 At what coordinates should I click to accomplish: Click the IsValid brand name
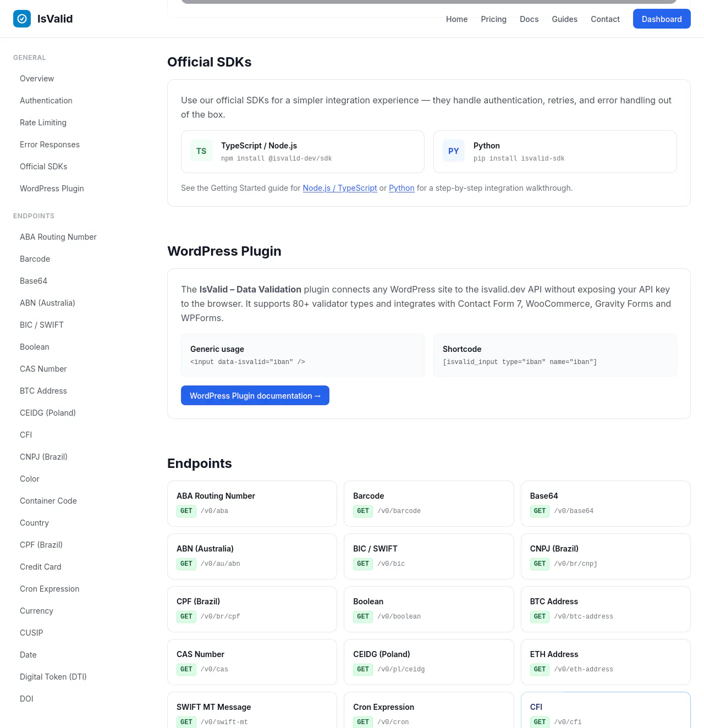pos(55,19)
